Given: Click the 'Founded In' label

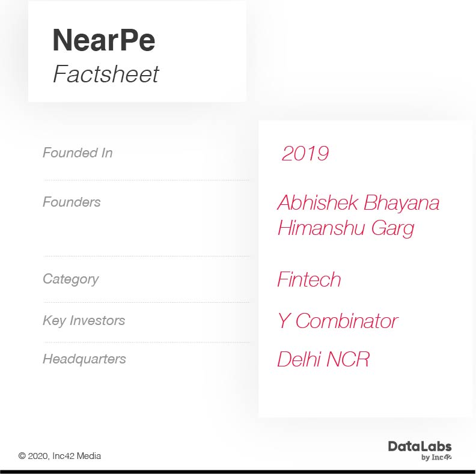Looking at the screenshot, I should click(x=78, y=153).
